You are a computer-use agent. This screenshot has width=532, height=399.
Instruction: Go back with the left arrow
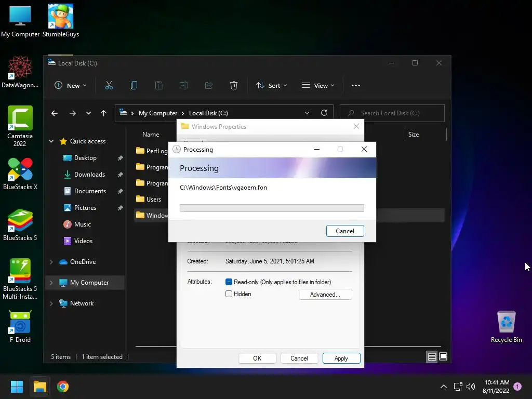pos(54,113)
